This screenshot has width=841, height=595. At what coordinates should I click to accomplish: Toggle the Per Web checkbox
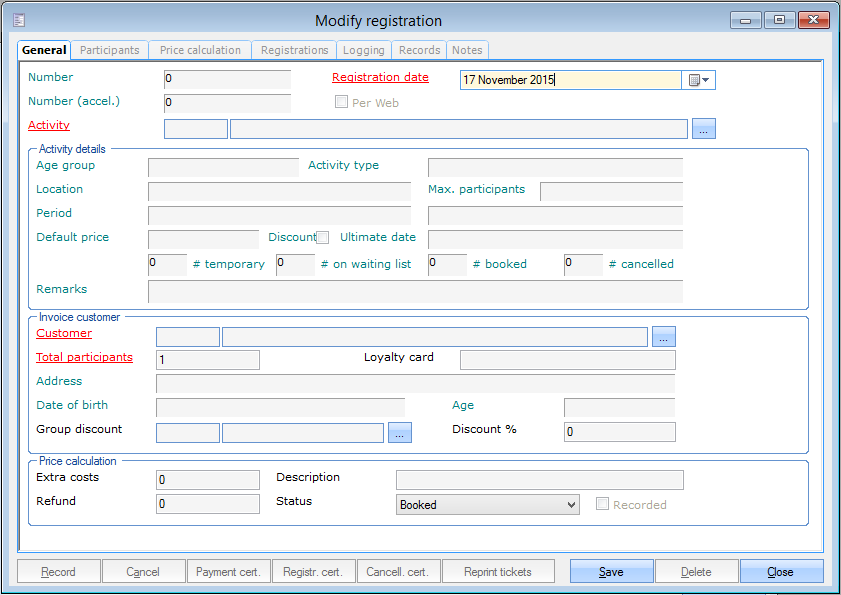point(341,103)
